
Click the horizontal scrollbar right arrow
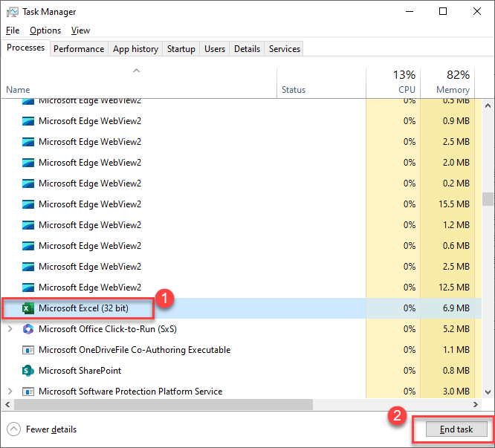click(476, 404)
